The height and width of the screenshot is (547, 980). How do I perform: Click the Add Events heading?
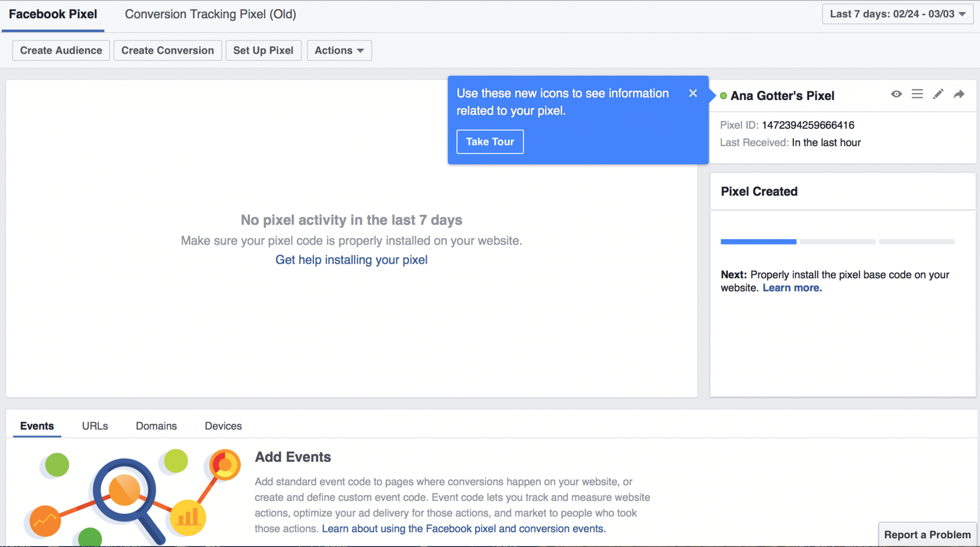[293, 457]
